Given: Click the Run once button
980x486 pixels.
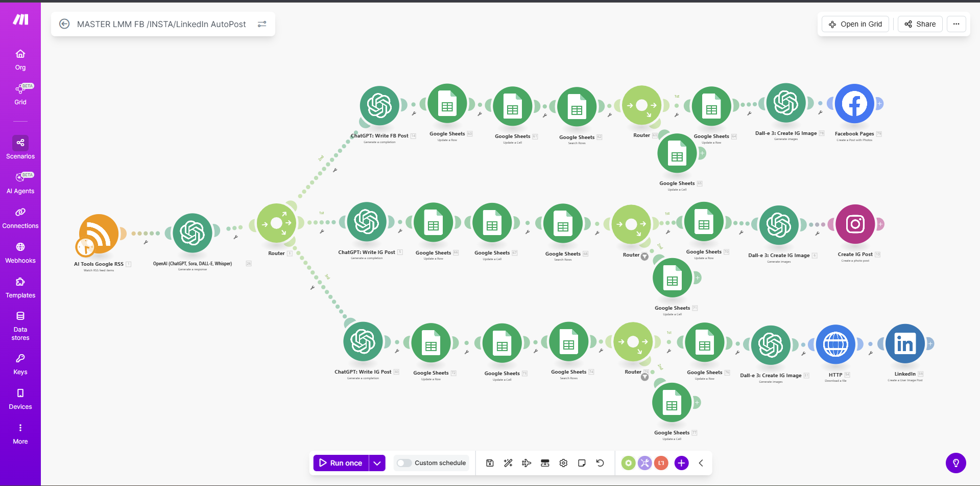Looking at the screenshot, I should (341, 463).
